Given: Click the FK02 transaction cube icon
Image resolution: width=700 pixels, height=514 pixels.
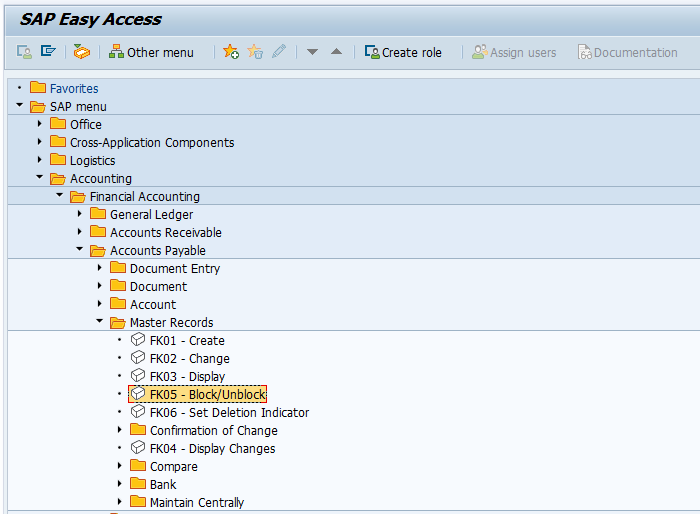Looking at the screenshot, I should click(x=138, y=358).
